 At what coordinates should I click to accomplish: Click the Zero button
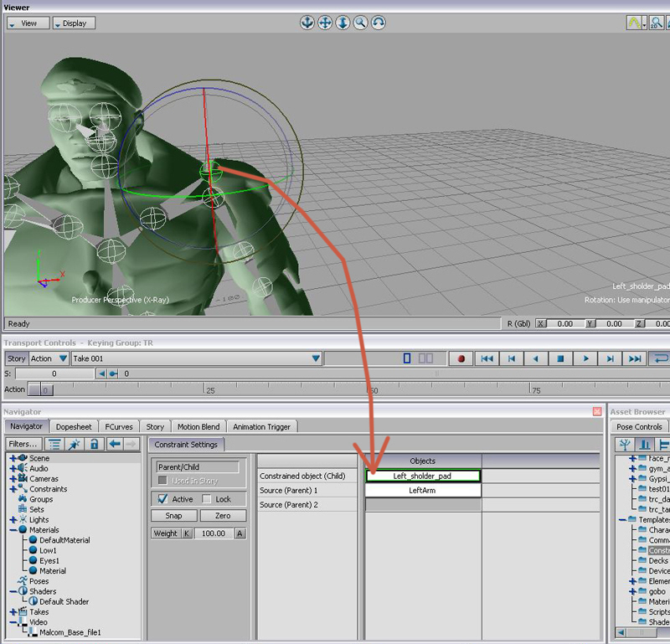[x=222, y=516]
